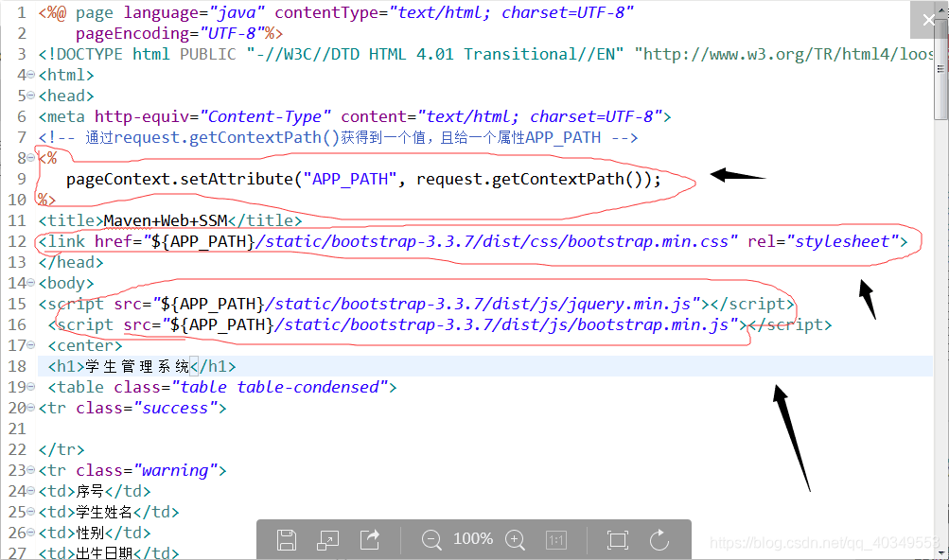Click the 100% zoom level indicator
The height and width of the screenshot is (560, 949).
(473, 538)
